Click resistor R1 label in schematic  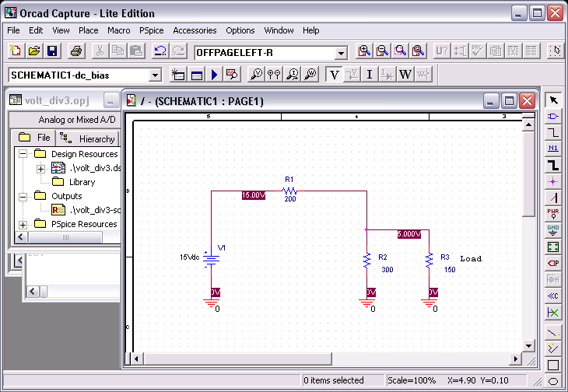(289, 179)
